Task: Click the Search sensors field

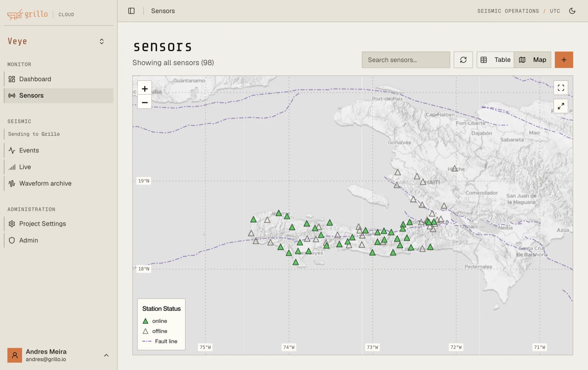Action: coord(406,60)
